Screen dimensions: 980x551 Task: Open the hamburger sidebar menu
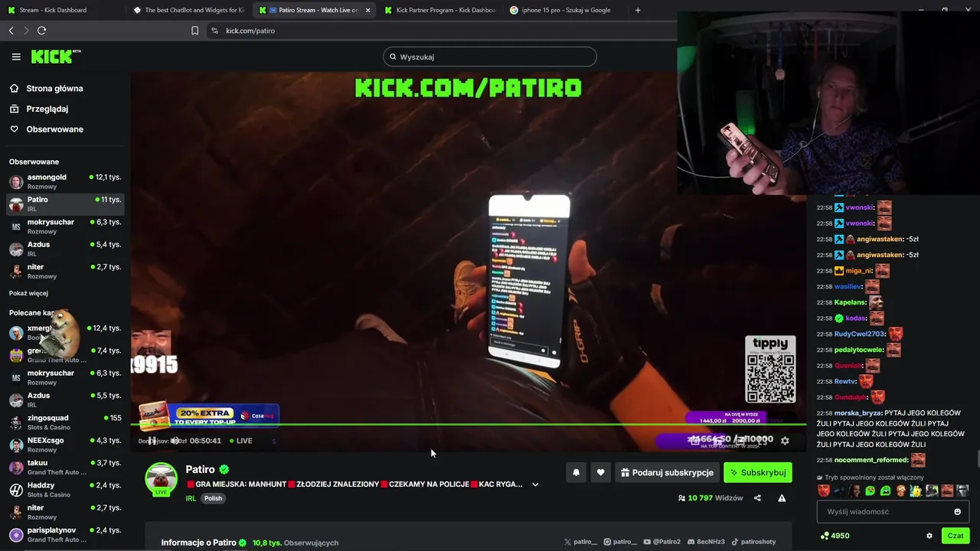click(16, 57)
